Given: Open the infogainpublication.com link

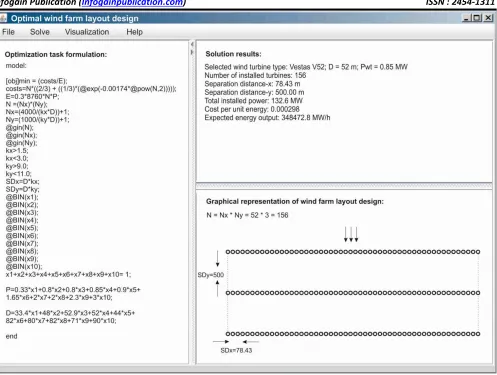Looking at the screenshot, I should [x=133, y=3].
